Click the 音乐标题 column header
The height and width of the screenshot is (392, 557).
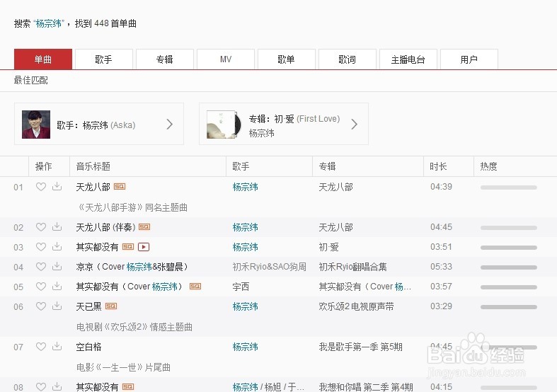click(x=93, y=166)
